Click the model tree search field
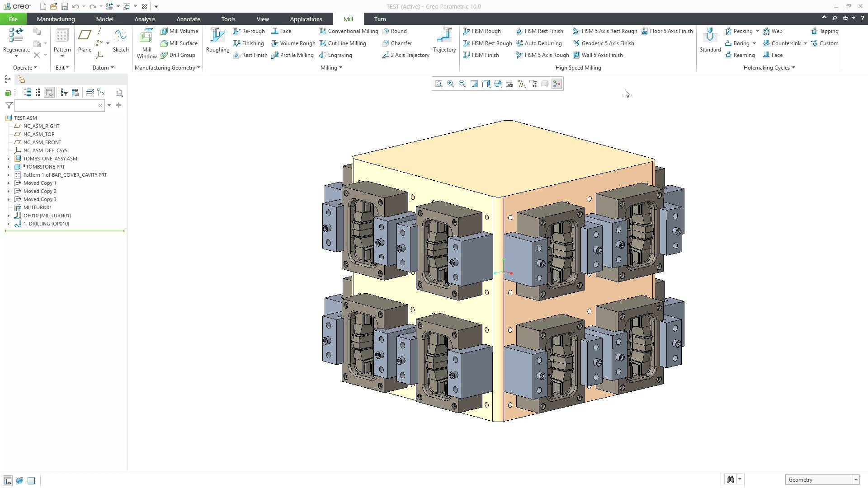Image resolution: width=868 pixels, height=488 pixels. [x=60, y=106]
